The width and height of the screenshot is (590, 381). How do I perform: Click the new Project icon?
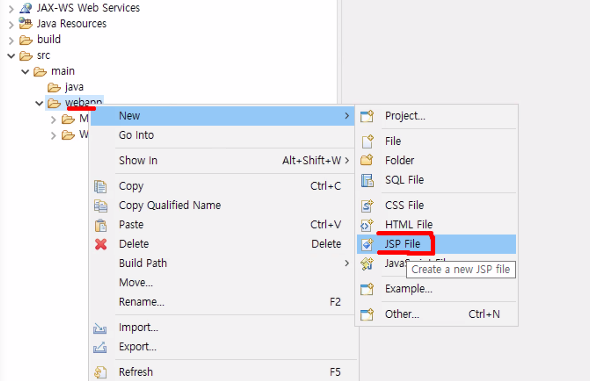click(367, 116)
